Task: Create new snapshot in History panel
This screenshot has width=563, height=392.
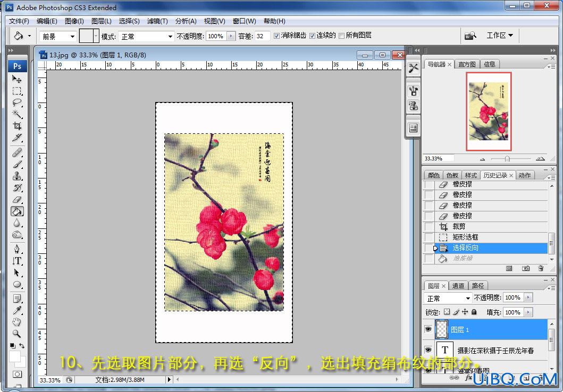Action: (526, 268)
